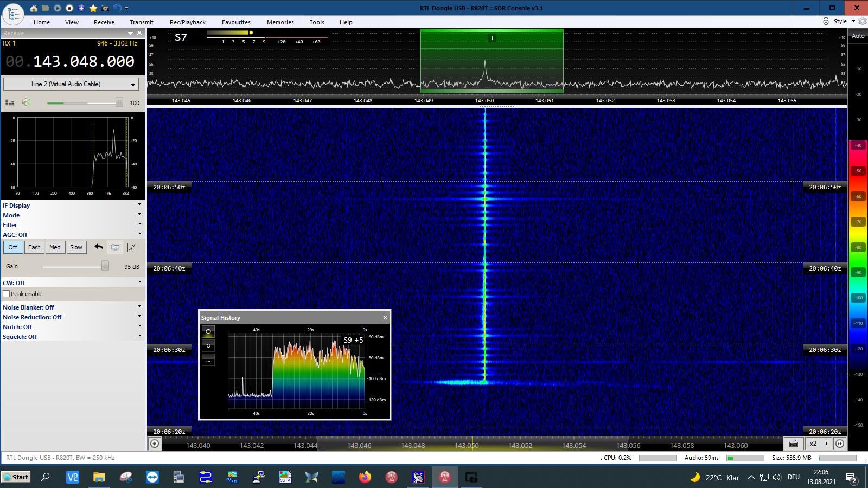868x488 pixels.
Task: Click the green receive filter passband in the spectrum
Action: [x=492, y=61]
